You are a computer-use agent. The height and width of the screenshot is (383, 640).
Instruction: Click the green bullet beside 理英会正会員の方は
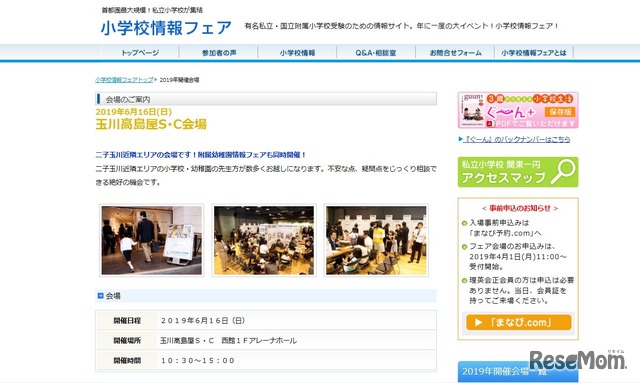[x=464, y=281]
